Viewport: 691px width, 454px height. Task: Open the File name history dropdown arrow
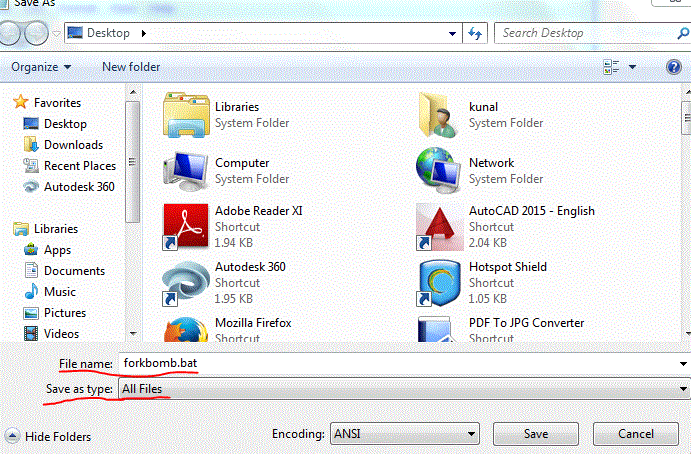[683, 364]
